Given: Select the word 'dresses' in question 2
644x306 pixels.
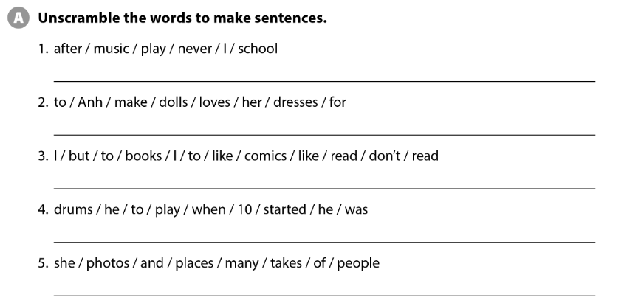Looking at the screenshot, I should click(x=295, y=102).
